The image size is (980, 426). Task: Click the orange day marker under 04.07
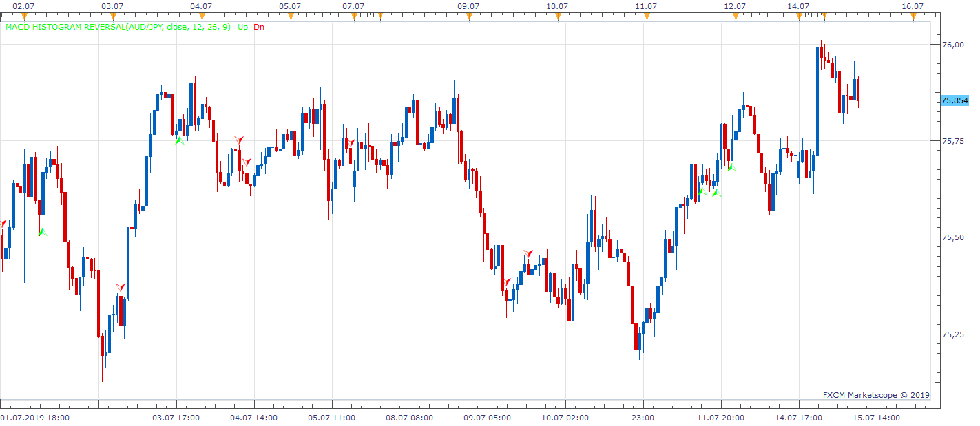[x=201, y=17]
